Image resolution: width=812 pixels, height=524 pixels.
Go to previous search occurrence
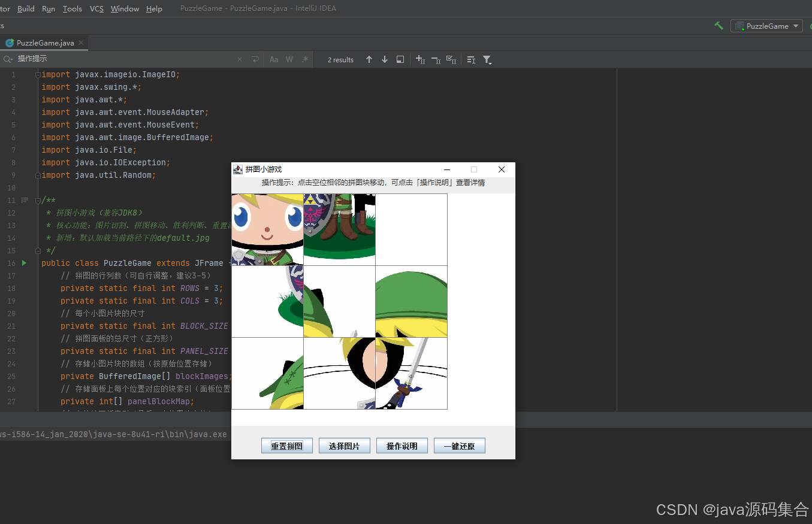tap(369, 59)
